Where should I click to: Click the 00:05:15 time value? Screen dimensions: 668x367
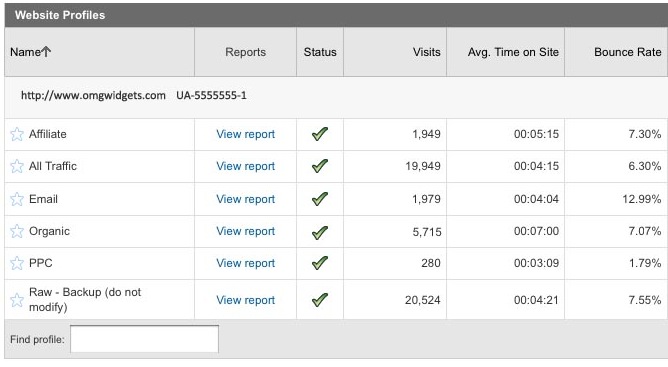(536, 134)
